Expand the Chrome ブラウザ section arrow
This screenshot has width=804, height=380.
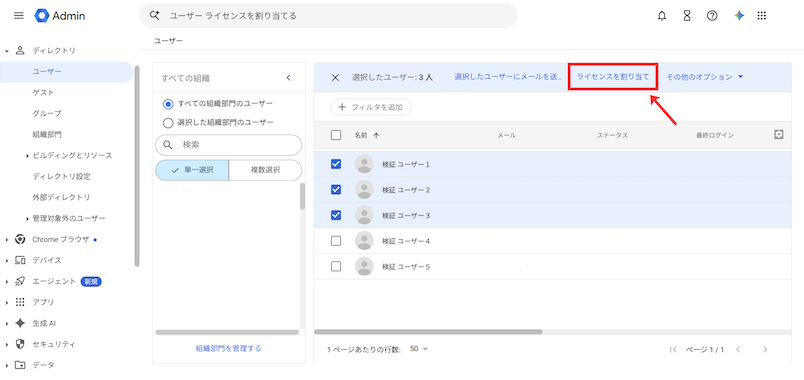click(x=7, y=239)
